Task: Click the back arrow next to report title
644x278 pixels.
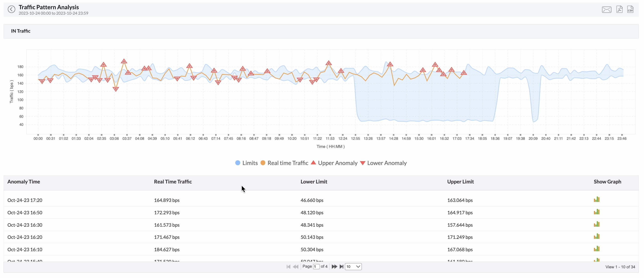Action: 11,9
